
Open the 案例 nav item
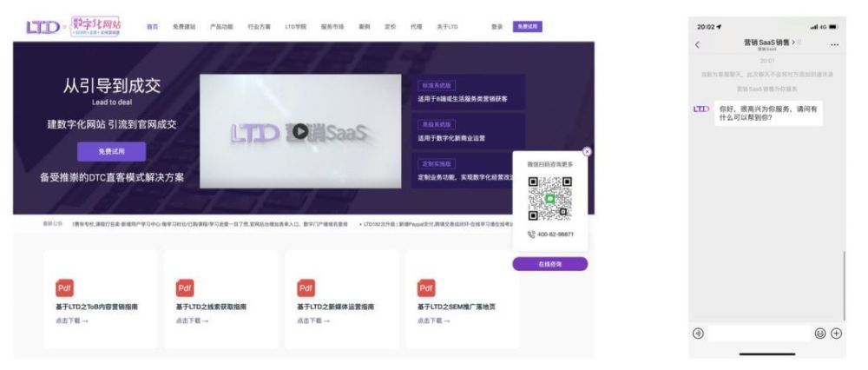(365, 27)
